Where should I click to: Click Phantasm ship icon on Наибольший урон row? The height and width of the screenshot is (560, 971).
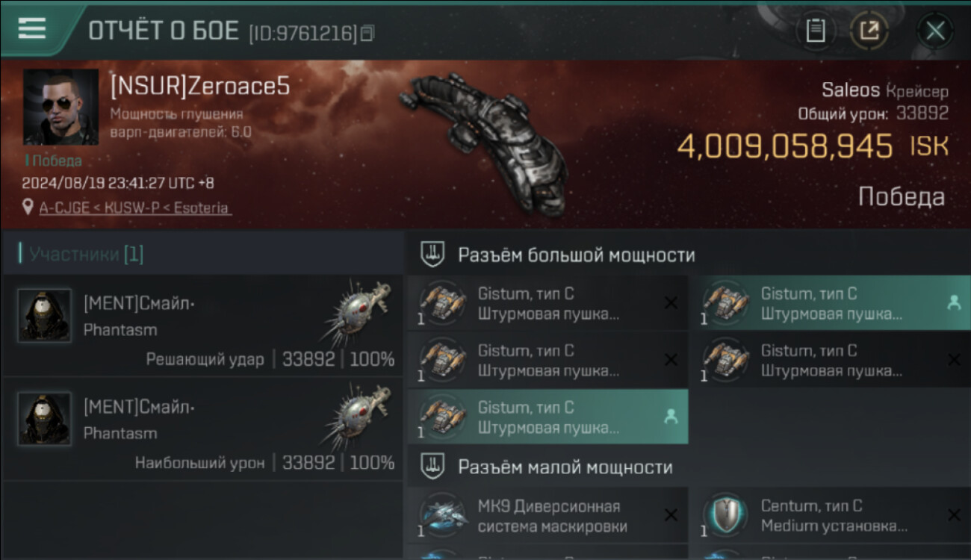coord(357,416)
